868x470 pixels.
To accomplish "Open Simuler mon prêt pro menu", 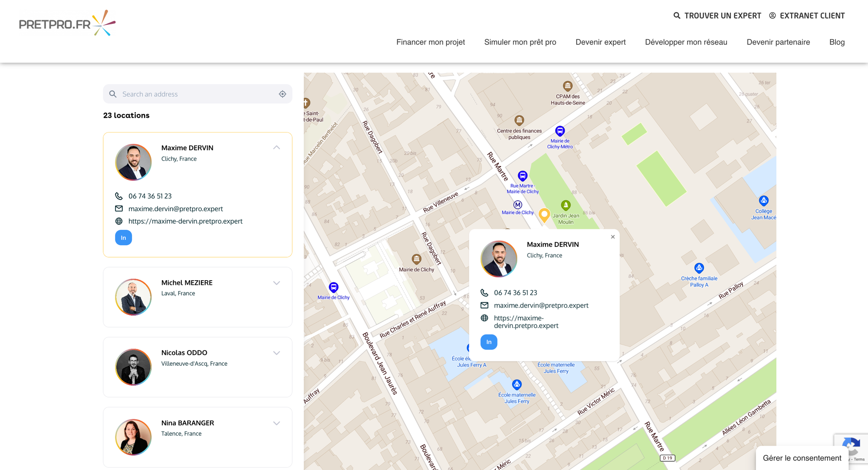I will point(520,42).
